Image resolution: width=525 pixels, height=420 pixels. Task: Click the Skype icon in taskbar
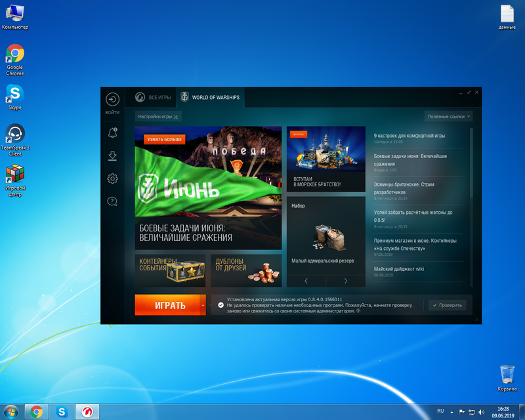(62, 411)
